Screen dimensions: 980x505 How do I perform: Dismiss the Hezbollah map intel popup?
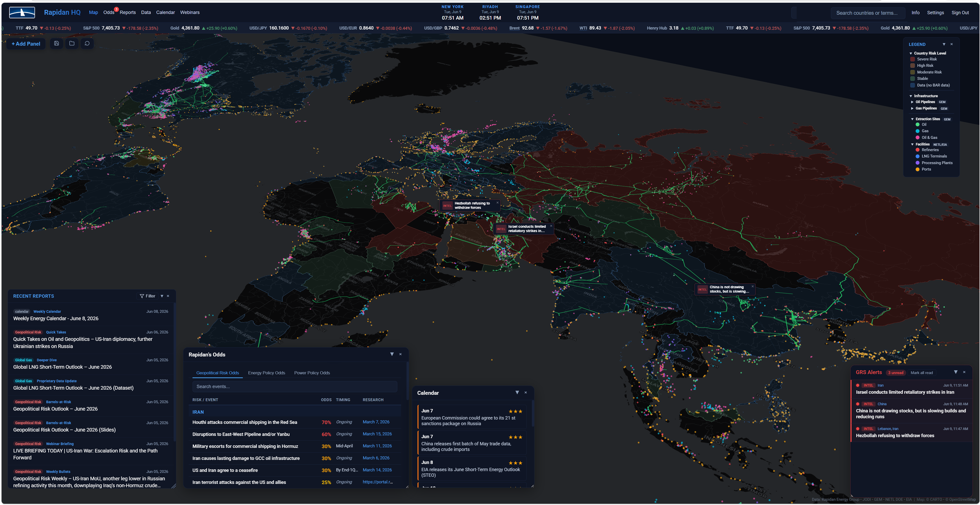(497, 203)
